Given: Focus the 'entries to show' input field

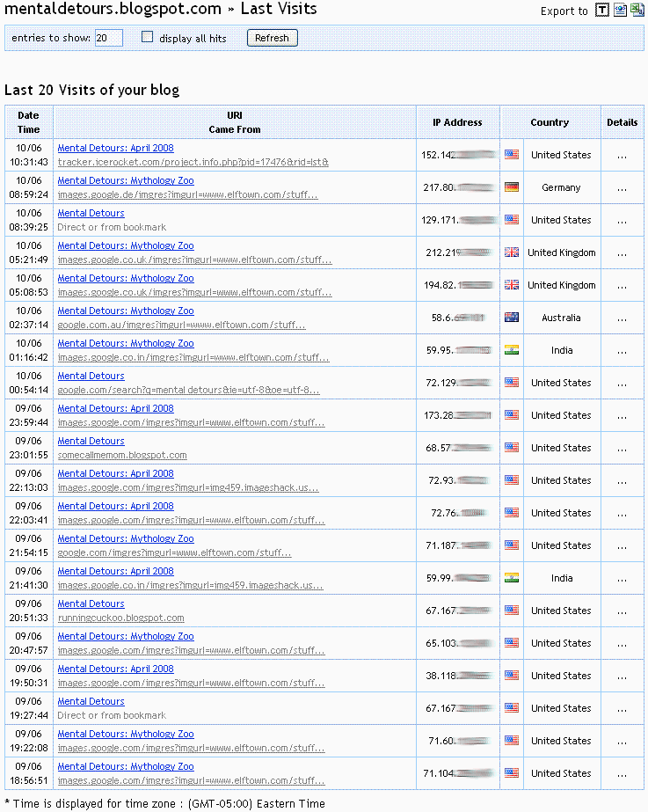Looking at the screenshot, I should point(109,38).
